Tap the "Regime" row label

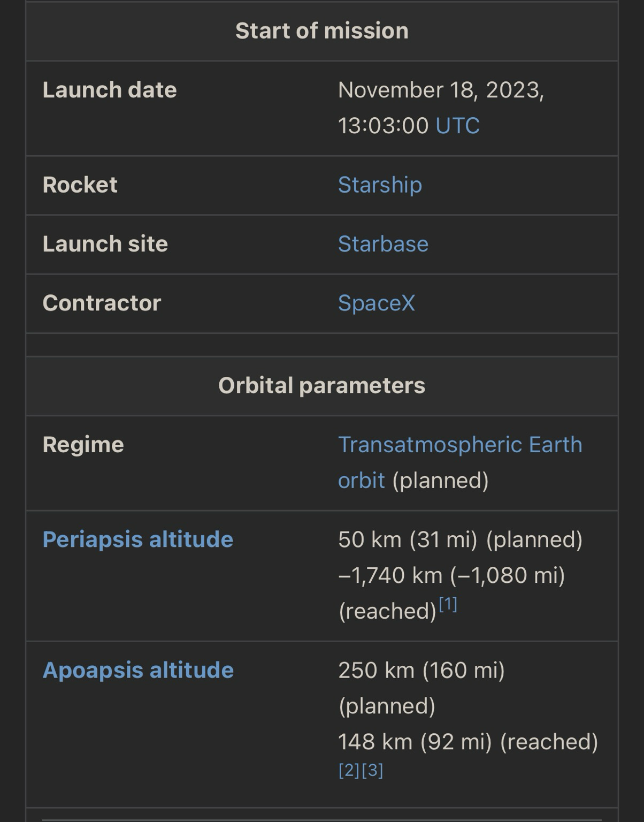83,445
